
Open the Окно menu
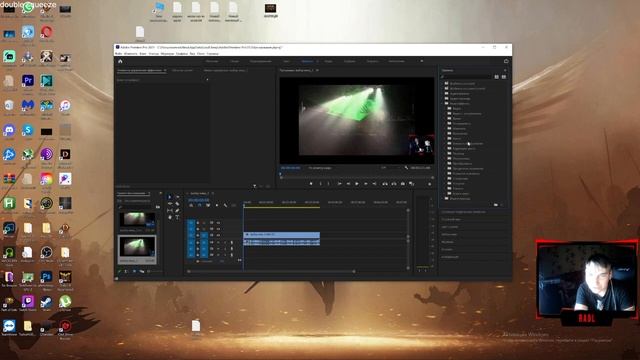click(201, 53)
